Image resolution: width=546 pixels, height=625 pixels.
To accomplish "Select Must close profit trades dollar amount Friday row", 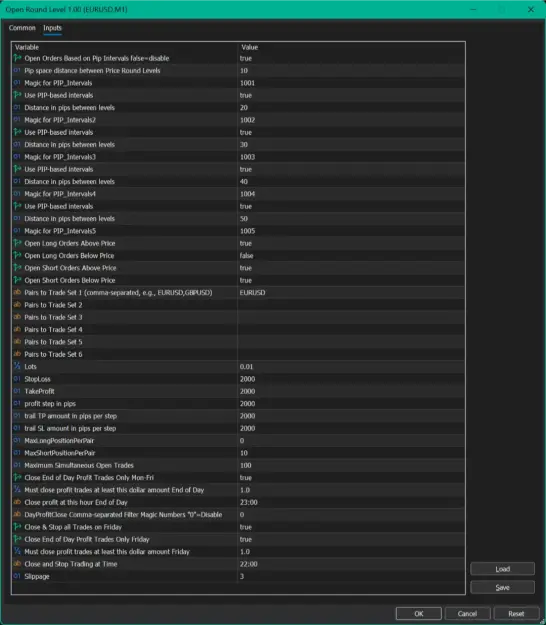I will click(238, 552).
